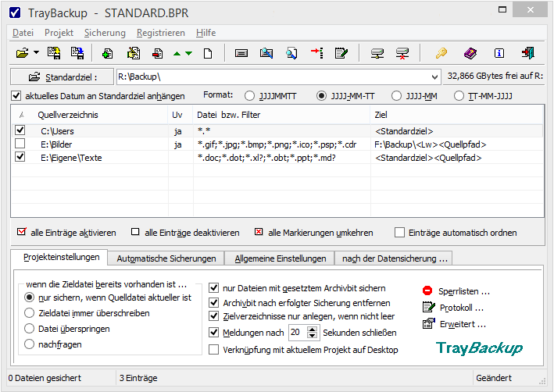The height and width of the screenshot is (392, 554).
Task: Move entry down with green down arrow
Action: point(189,54)
